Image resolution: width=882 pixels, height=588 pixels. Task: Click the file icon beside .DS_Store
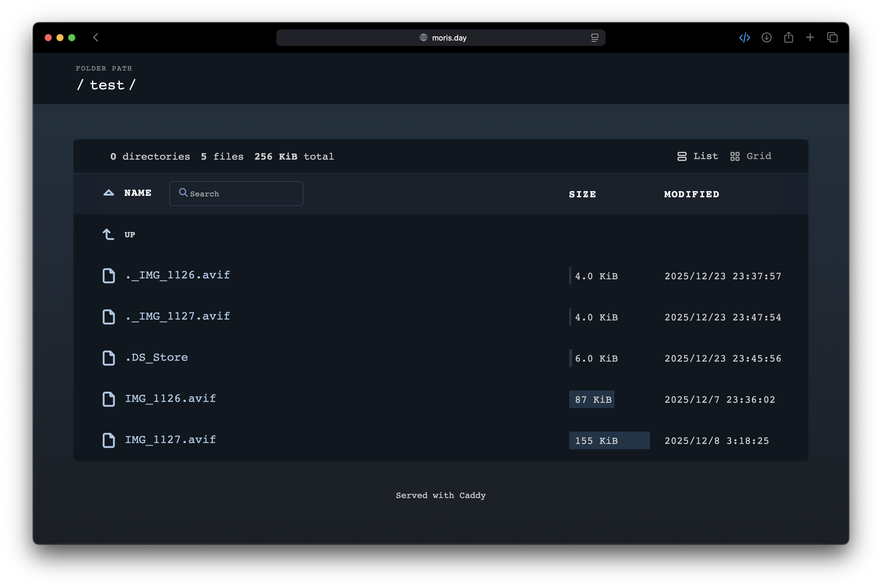click(x=109, y=358)
